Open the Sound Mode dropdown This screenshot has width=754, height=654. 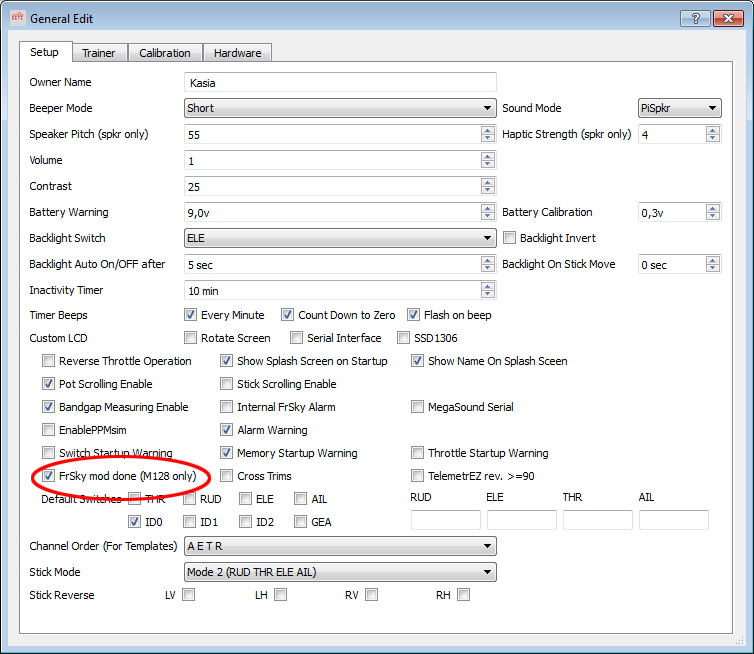[679, 108]
